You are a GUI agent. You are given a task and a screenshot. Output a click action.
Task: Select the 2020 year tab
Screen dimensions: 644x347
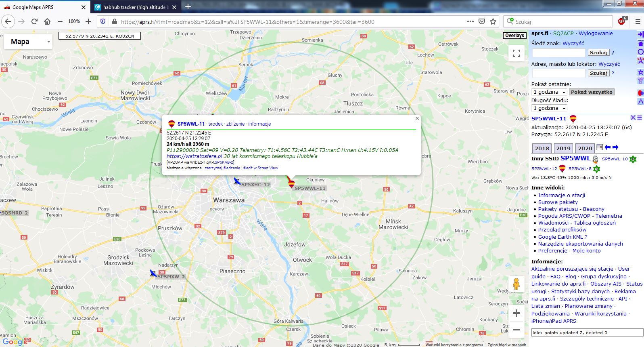tap(585, 148)
